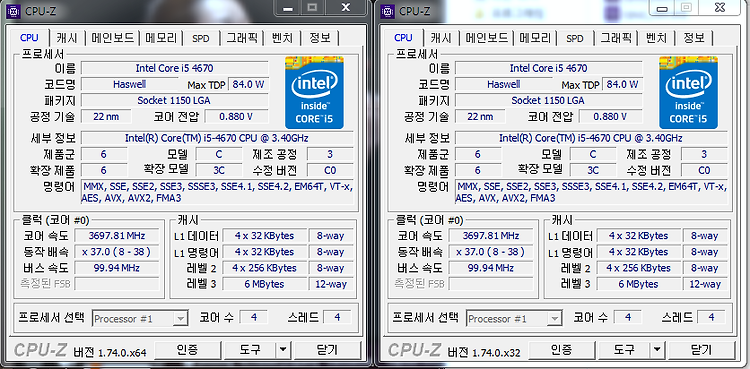Click 수정 버전 C0 value in right window
Viewport: 750px width, 369px height.
point(705,170)
